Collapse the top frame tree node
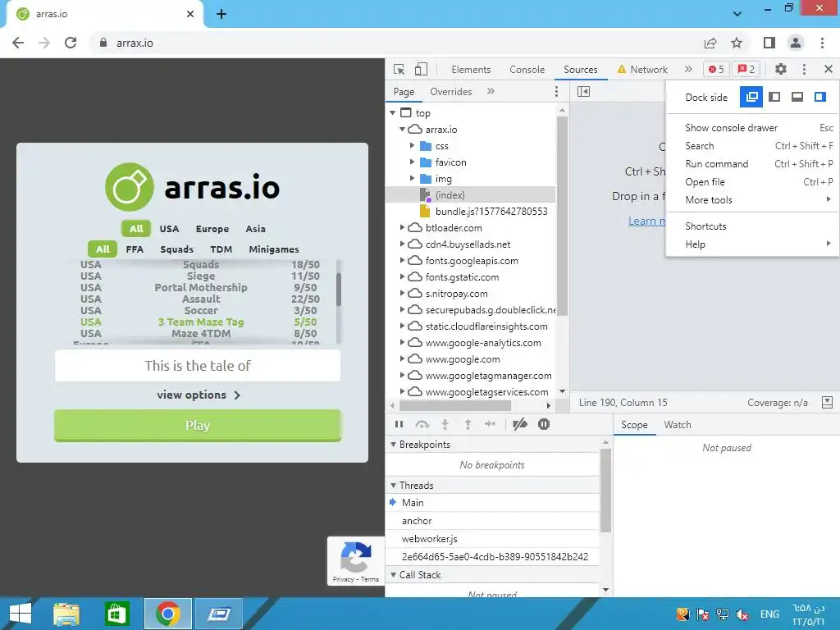The height and width of the screenshot is (630, 840). click(x=393, y=113)
